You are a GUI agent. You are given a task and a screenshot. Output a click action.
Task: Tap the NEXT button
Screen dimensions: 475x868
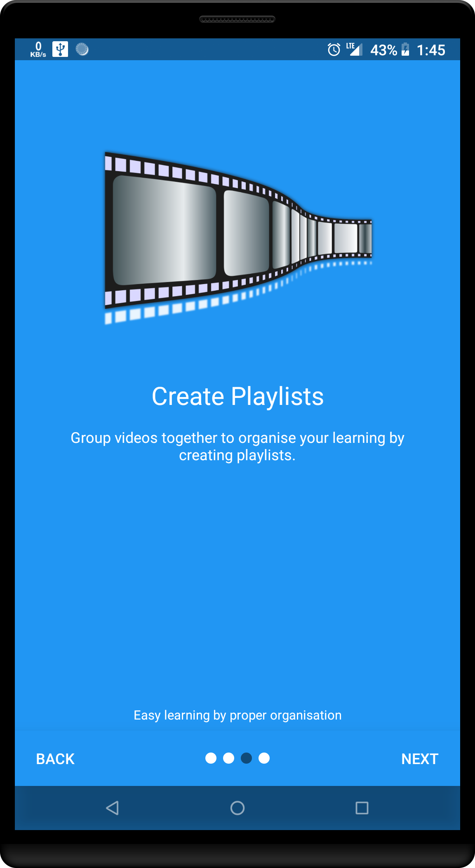coord(420,759)
